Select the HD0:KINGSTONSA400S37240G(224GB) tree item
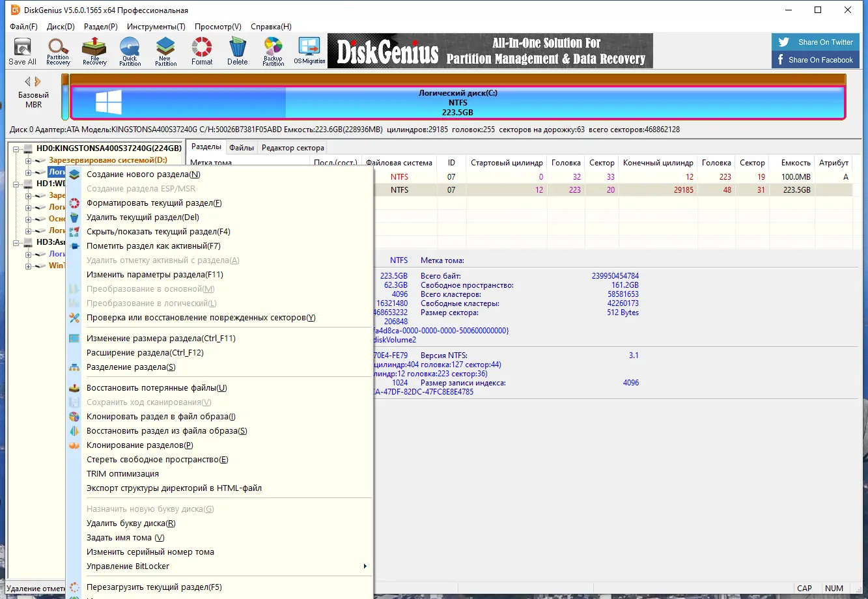The height and width of the screenshot is (599, 868). point(109,148)
